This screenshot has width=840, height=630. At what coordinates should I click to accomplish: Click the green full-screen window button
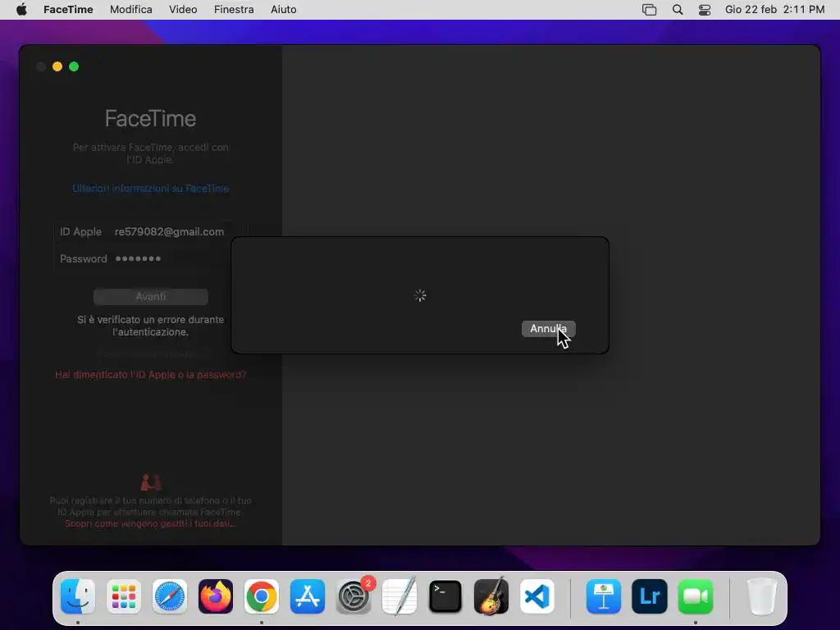tap(74, 66)
